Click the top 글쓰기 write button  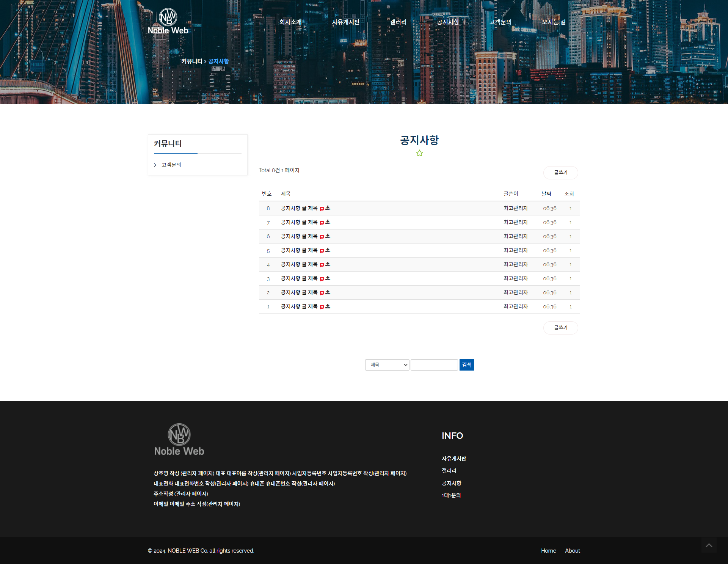point(560,173)
